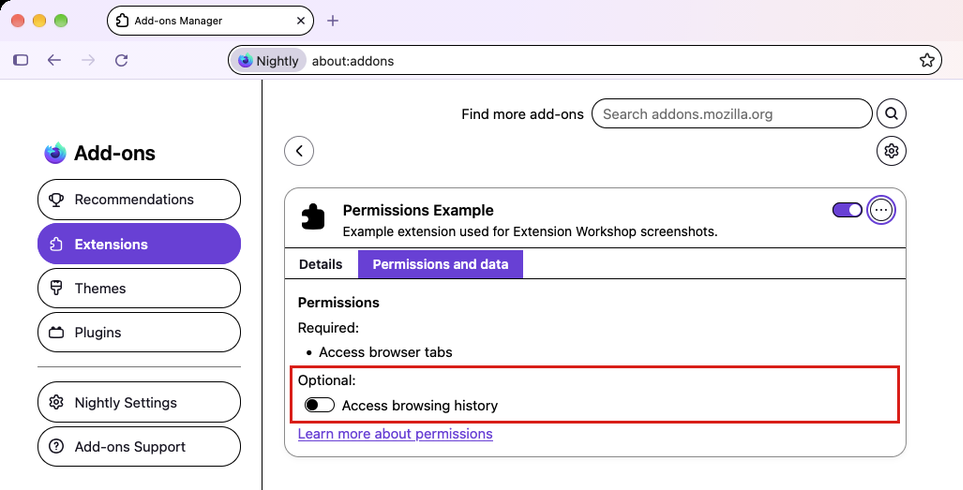Click the plugin block icon beside Plugins
The height and width of the screenshot is (490, 963).
pyautogui.click(x=57, y=333)
